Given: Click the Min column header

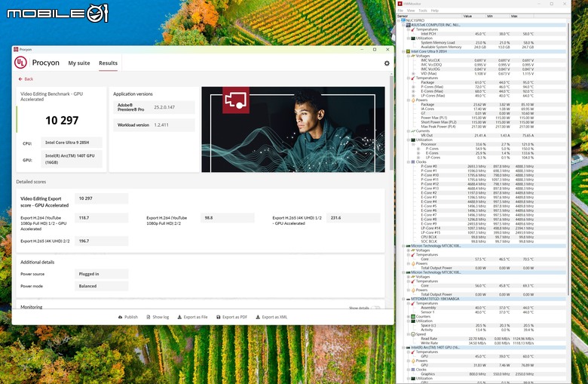Looking at the screenshot, I should pos(498,16).
